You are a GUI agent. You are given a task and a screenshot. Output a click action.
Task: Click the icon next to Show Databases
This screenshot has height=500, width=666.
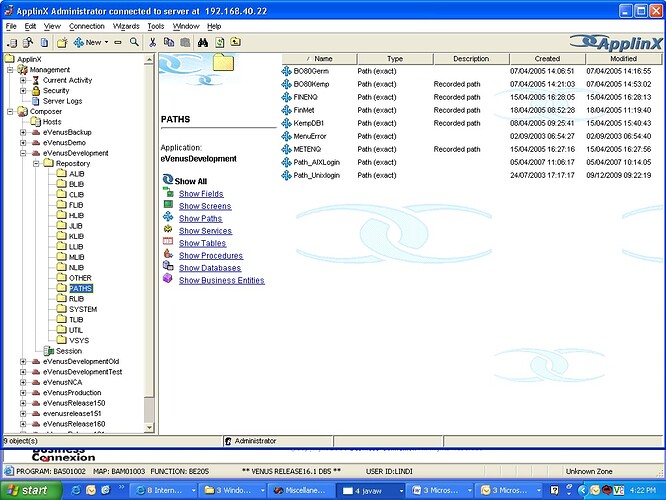coord(168,266)
